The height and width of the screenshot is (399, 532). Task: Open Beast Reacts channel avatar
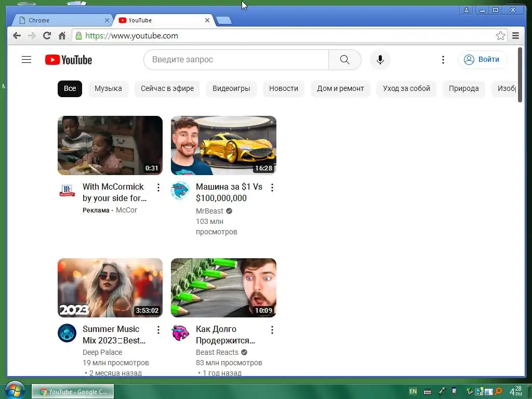pyautogui.click(x=180, y=333)
